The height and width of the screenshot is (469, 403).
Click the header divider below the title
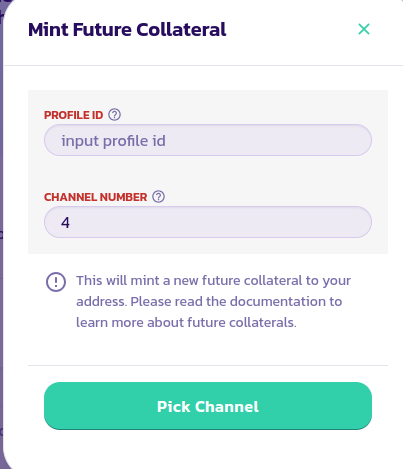203,65
